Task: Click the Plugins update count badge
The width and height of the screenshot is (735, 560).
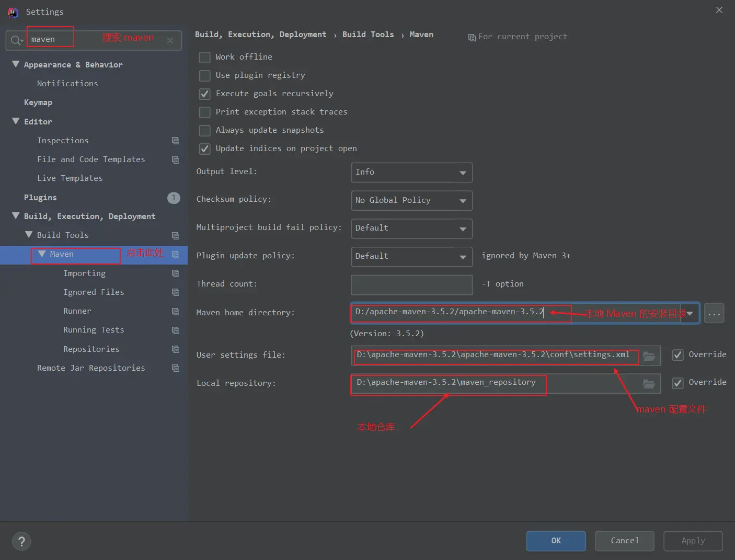Action: pos(174,198)
